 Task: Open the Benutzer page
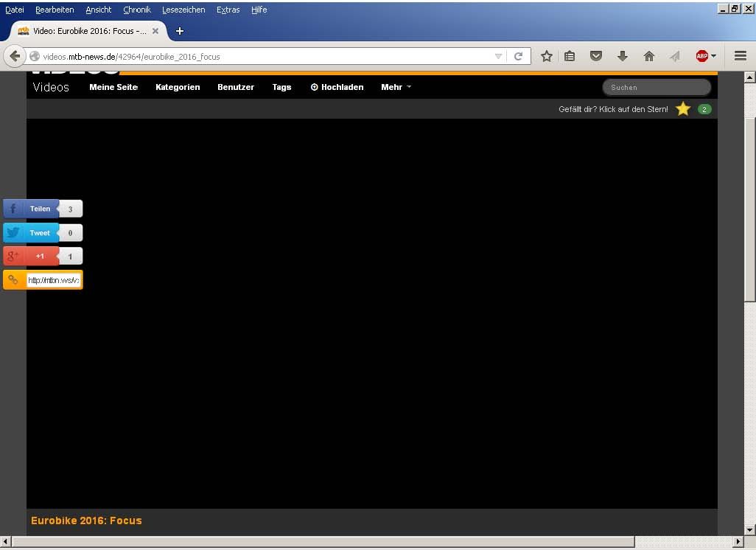236,87
